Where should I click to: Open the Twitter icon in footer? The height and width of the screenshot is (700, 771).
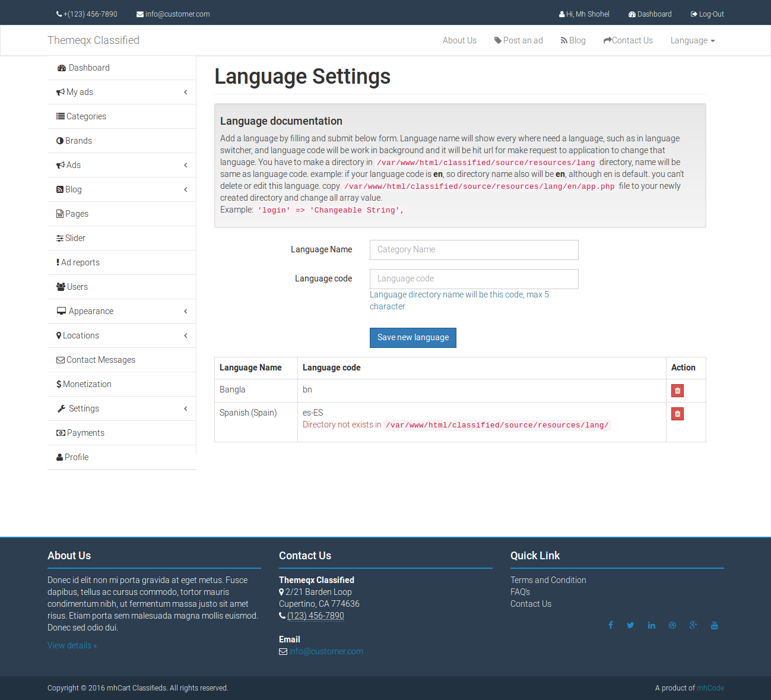(630, 625)
